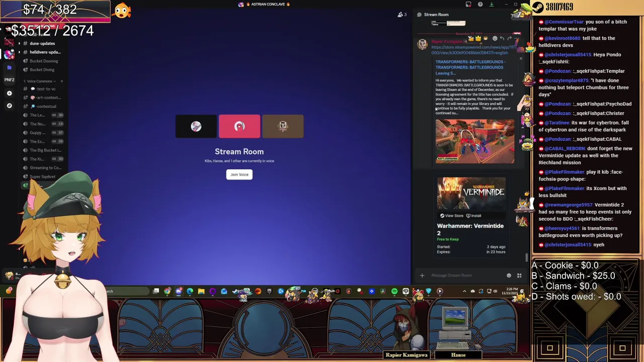This screenshot has height=362, width=644.
Task: Open Spotify from the taskbar
Action: pyautogui.click(x=394, y=291)
